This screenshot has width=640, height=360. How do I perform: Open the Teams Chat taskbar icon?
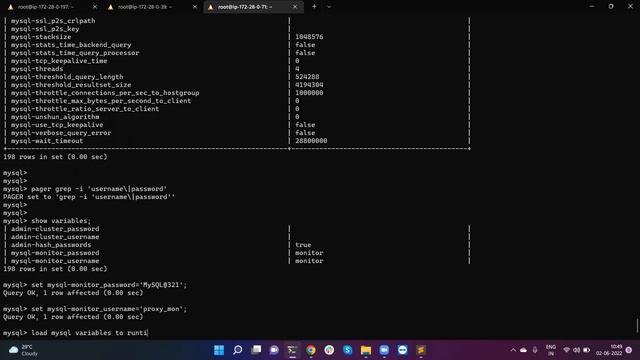pyautogui.click(x=274, y=350)
